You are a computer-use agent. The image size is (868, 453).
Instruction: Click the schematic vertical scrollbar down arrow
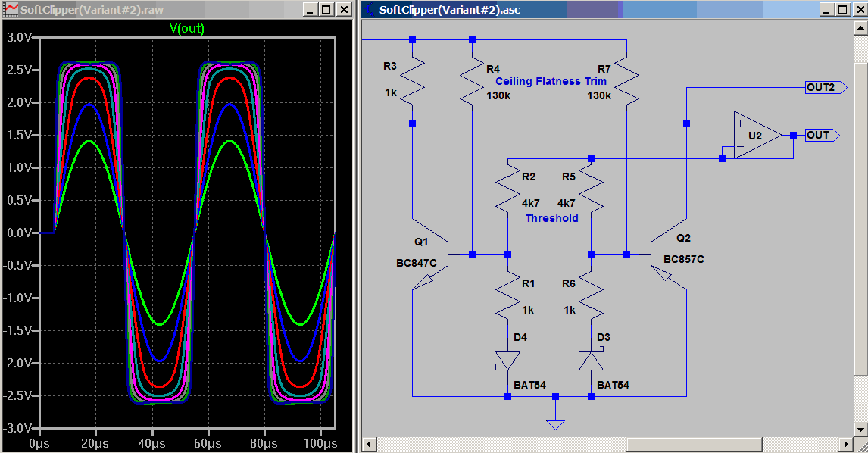click(860, 430)
